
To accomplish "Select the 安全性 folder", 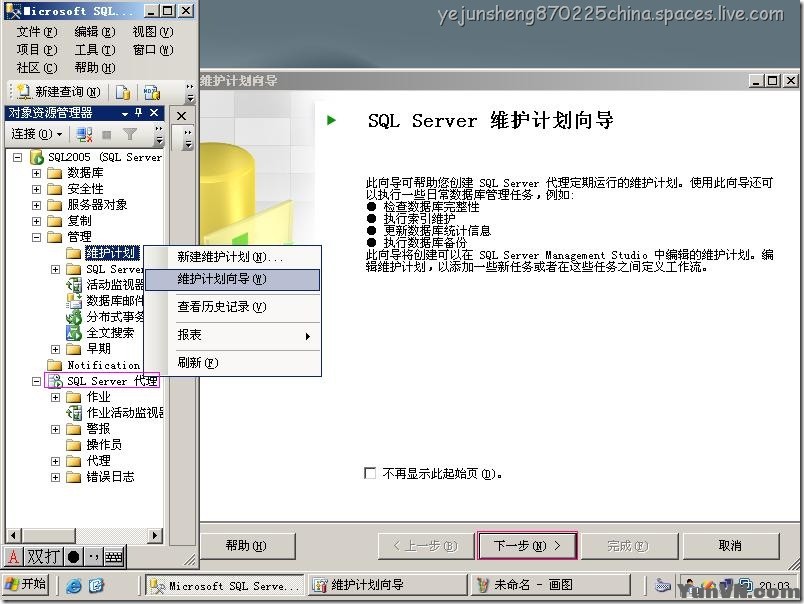I will 75,189.
